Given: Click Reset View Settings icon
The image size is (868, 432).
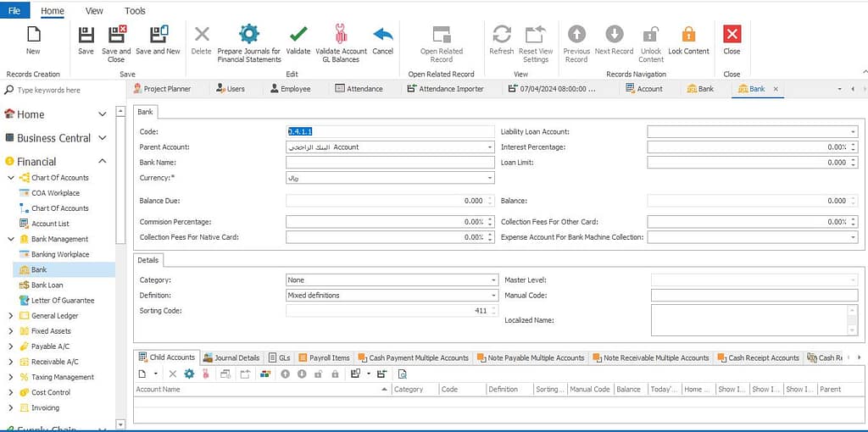Looking at the screenshot, I should [x=536, y=35].
